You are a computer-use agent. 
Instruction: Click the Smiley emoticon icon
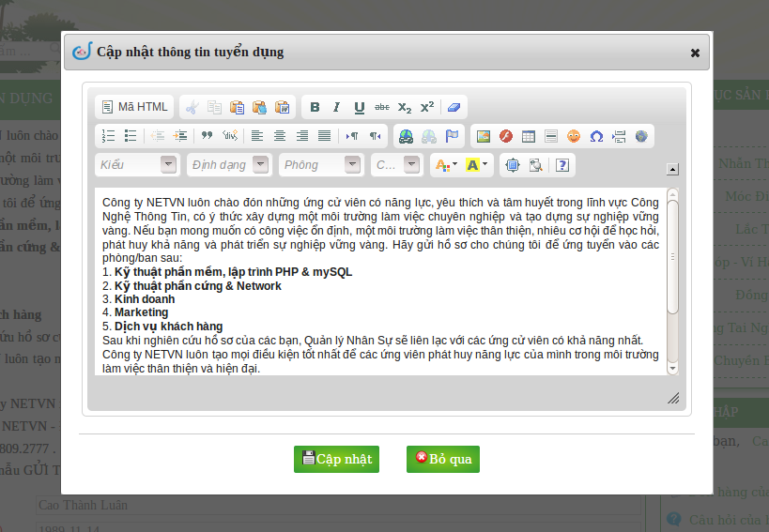tap(574, 136)
